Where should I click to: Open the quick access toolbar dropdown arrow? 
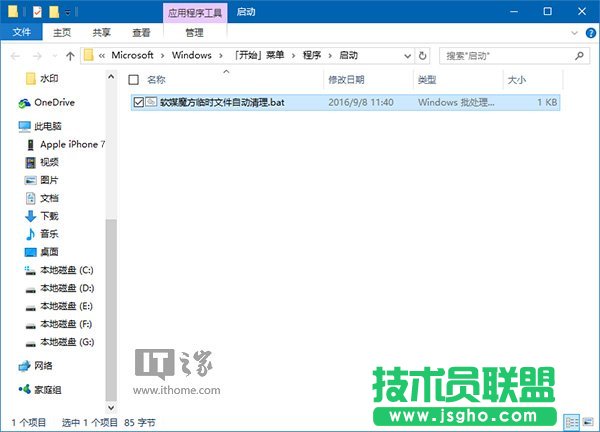pos(67,12)
